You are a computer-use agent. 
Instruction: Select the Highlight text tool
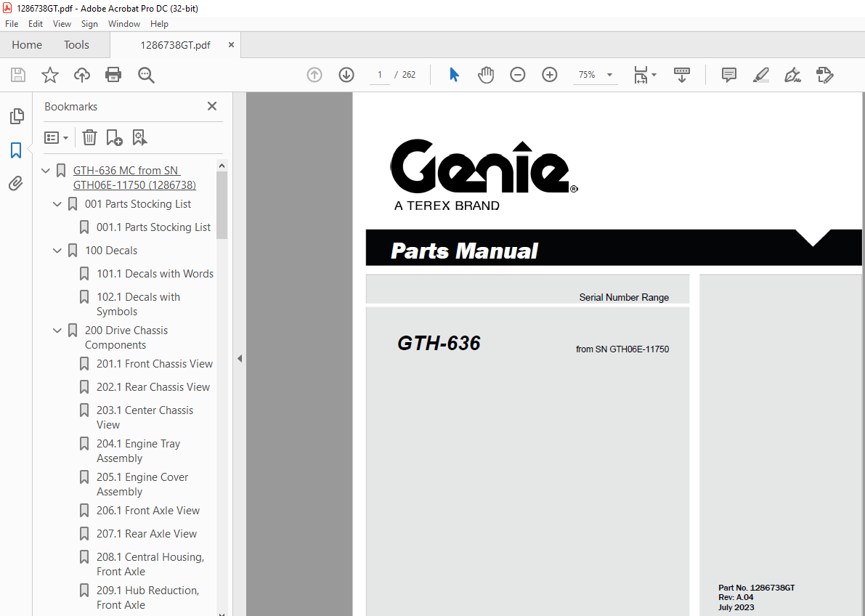tap(760, 75)
